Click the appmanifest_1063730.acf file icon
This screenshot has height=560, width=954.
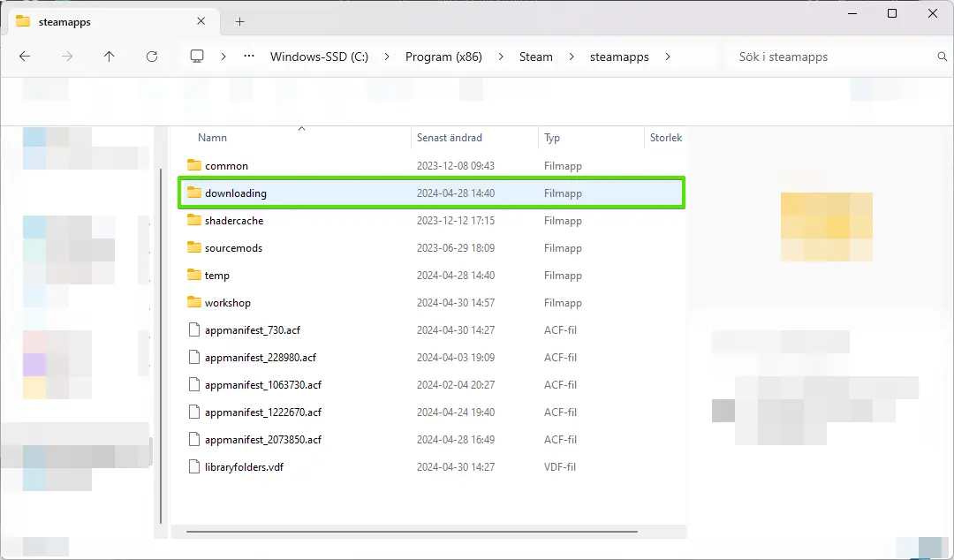[194, 385]
